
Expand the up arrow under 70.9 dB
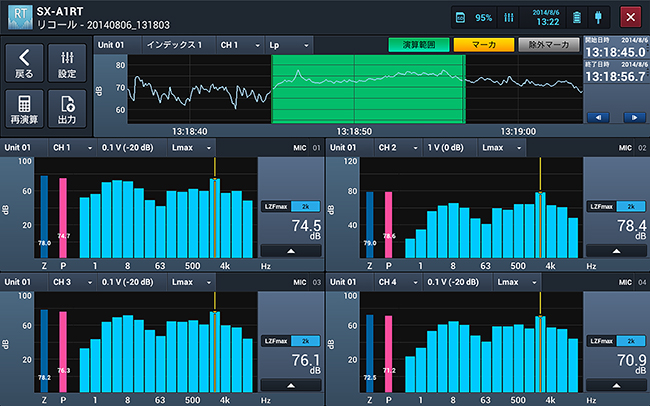point(616,385)
